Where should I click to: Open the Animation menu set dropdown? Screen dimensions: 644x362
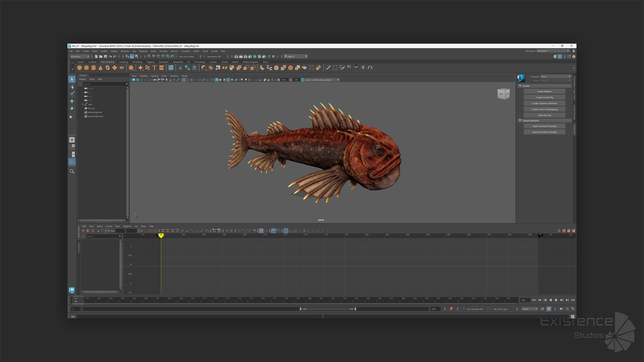[x=80, y=56]
